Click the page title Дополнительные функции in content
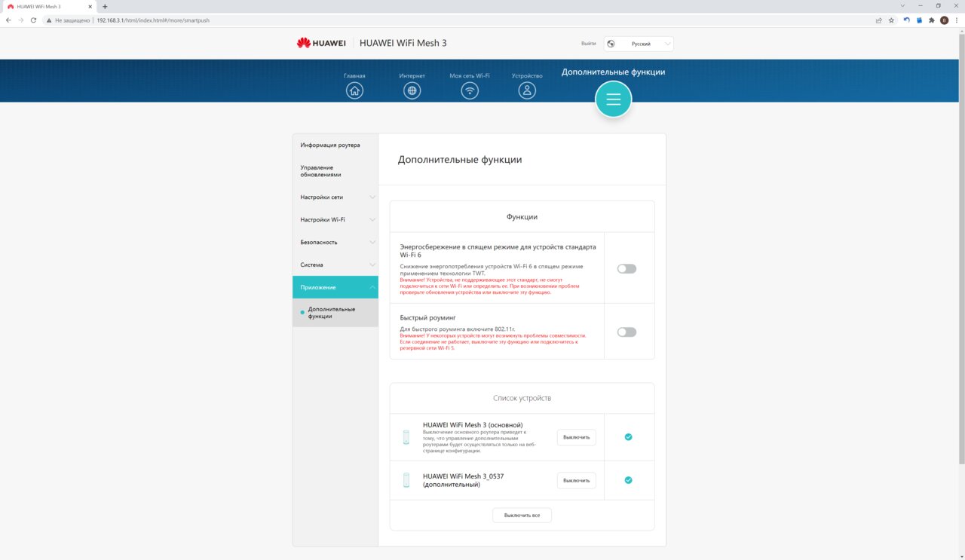Viewport: 965px width, 560px height. coord(460,160)
